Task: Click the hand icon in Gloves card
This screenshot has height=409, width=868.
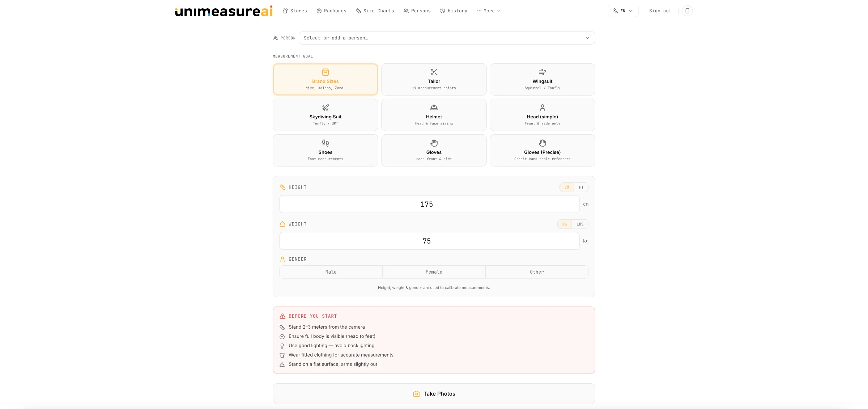Action: (434, 143)
